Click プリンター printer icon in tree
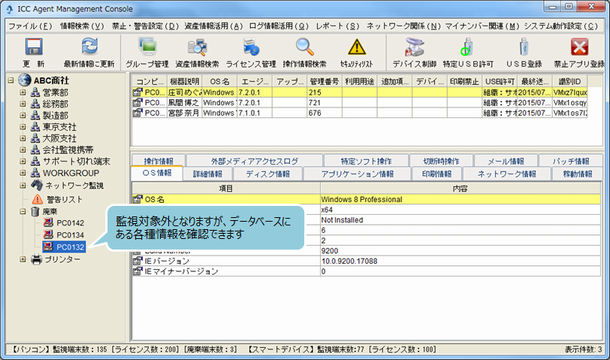Screen dimensions: 610x360 36,259
